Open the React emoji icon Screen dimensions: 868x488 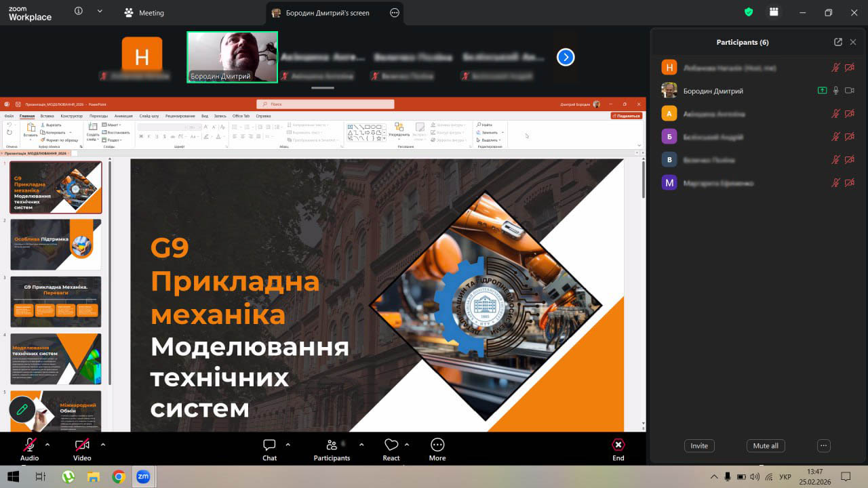click(x=391, y=445)
